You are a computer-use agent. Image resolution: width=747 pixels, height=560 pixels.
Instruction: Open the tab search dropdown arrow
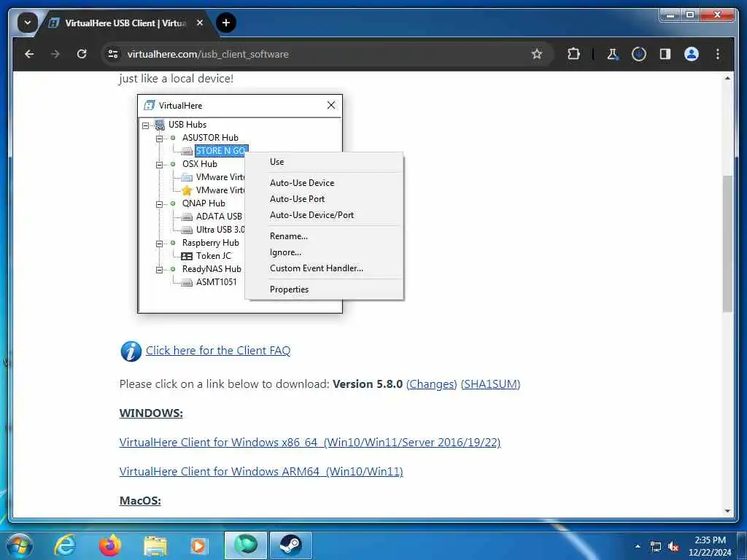click(28, 23)
